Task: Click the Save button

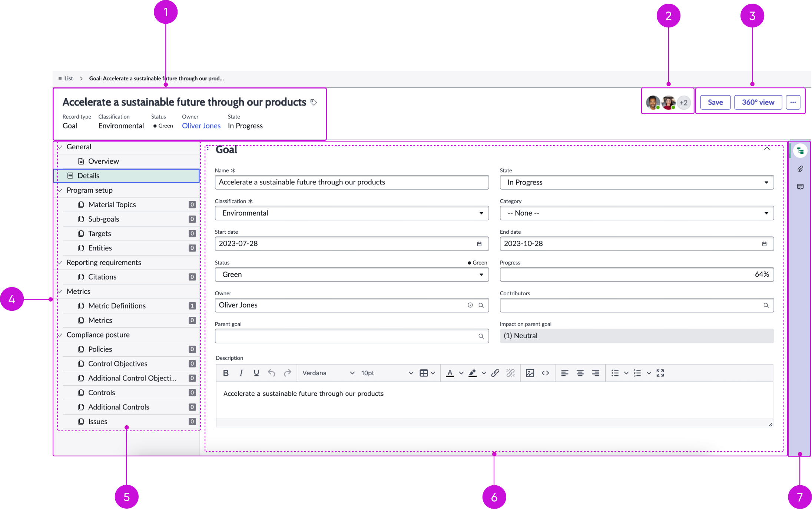Action: pyautogui.click(x=715, y=102)
